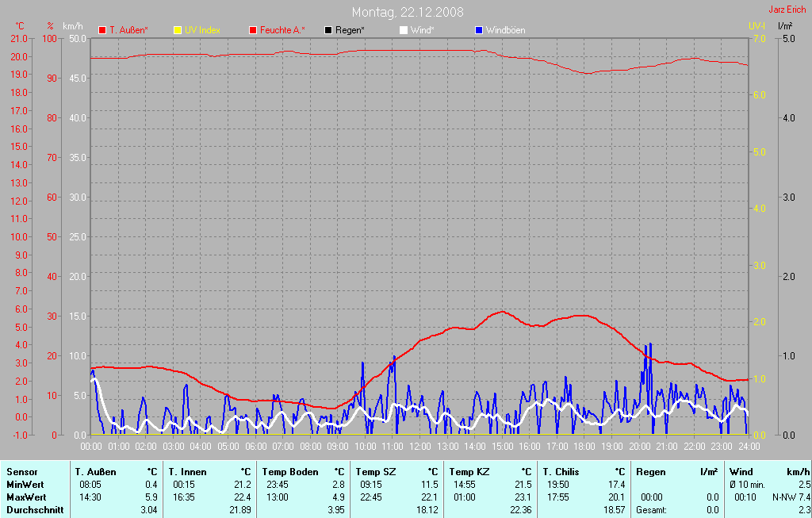Viewport: 812px width, 518px height.
Task: Select the UV Index legend label
Action: click(x=202, y=30)
